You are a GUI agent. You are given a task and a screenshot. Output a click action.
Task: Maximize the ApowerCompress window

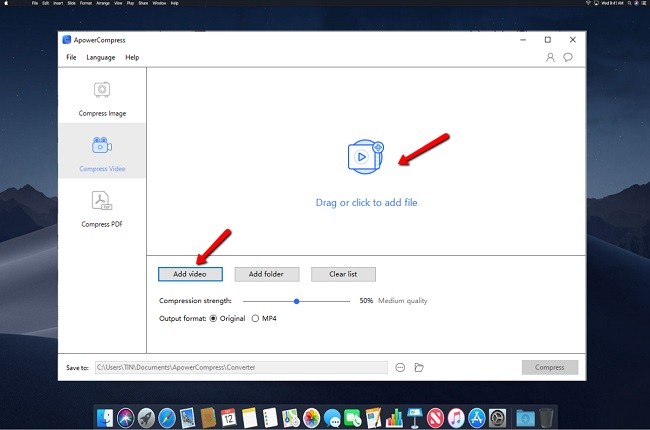548,40
